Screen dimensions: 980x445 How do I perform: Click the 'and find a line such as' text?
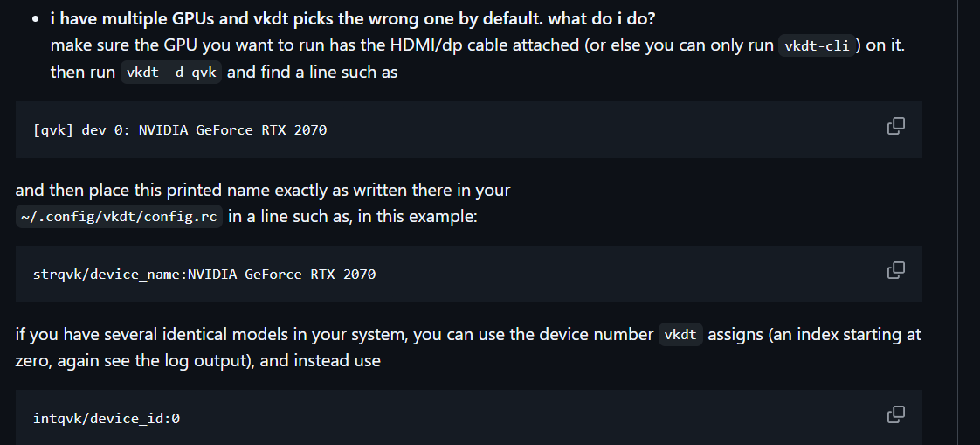click(x=312, y=73)
